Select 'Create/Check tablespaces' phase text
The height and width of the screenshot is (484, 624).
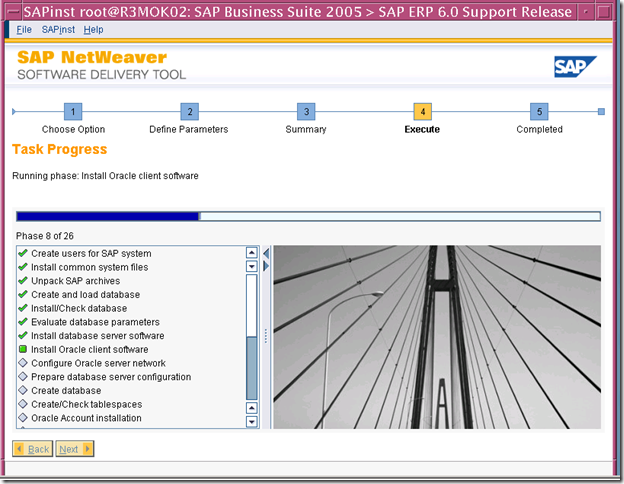coord(87,404)
